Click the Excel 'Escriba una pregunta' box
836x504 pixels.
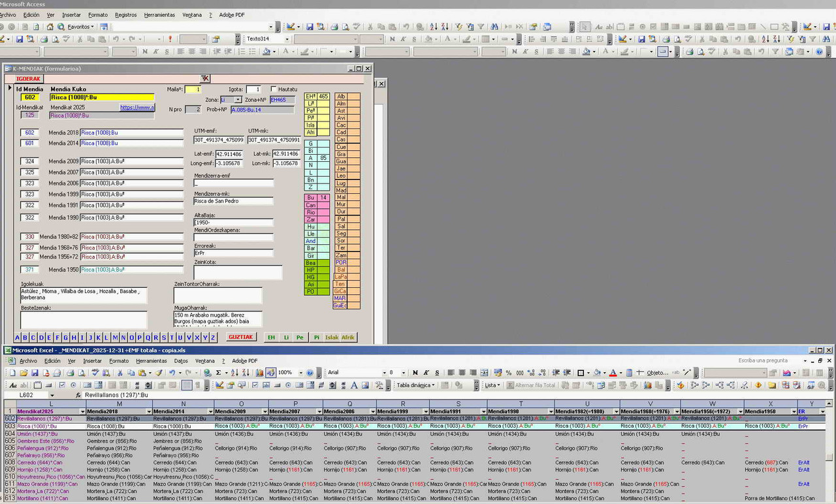click(772, 360)
